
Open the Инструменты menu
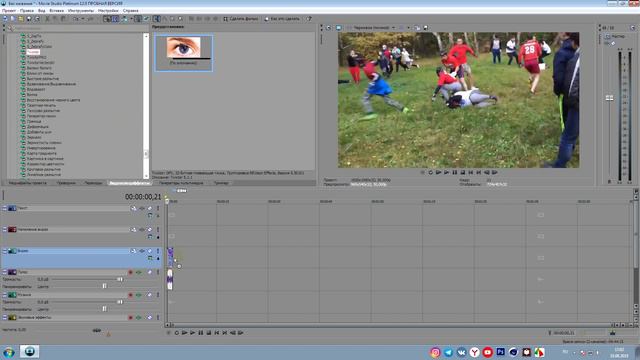pyautogui.click(x=81, y=11)
